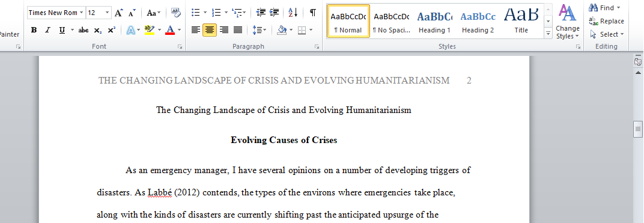The height and width of the screenshot is (223, 644).
Task: Expand underline style dropdown arrow
Action: point(72,30)
